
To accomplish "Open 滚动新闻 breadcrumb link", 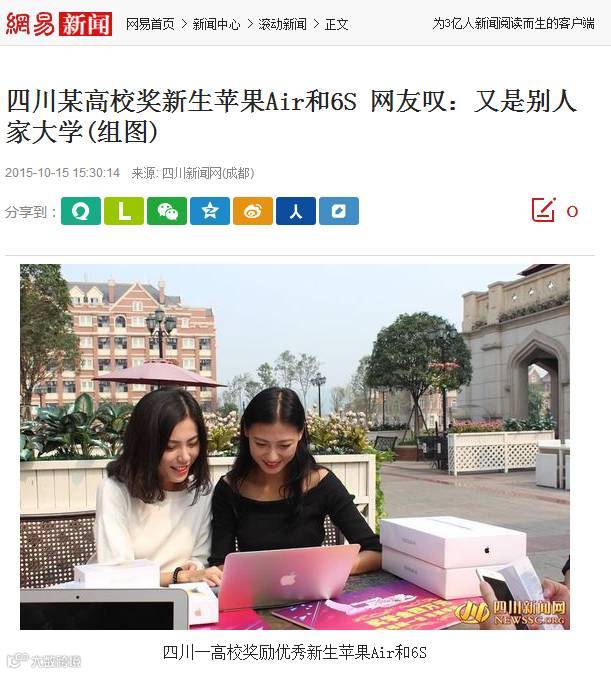I will (282, 25).
